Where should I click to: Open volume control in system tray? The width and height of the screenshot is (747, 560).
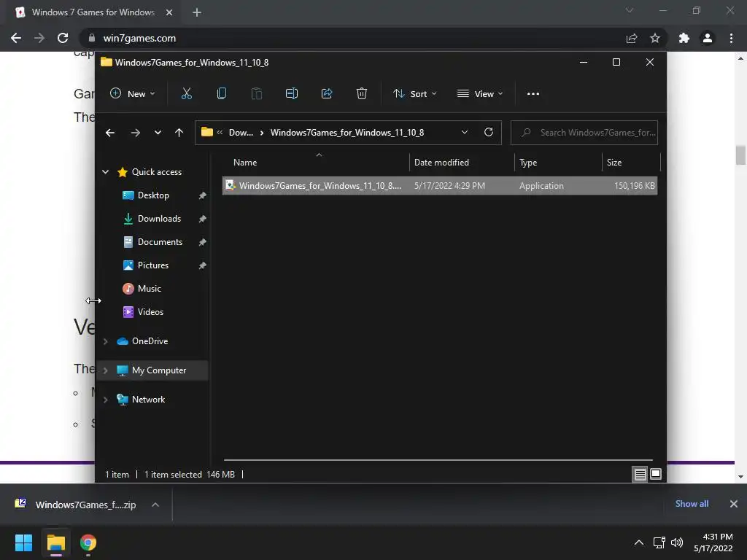pyautogui.click(x=677, y=542)
